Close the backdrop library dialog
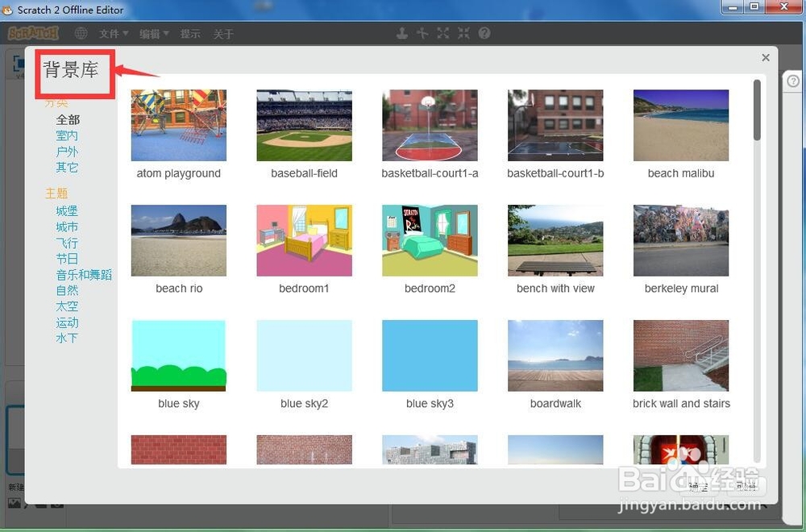 pyautogui.click(x=766, y=57)
